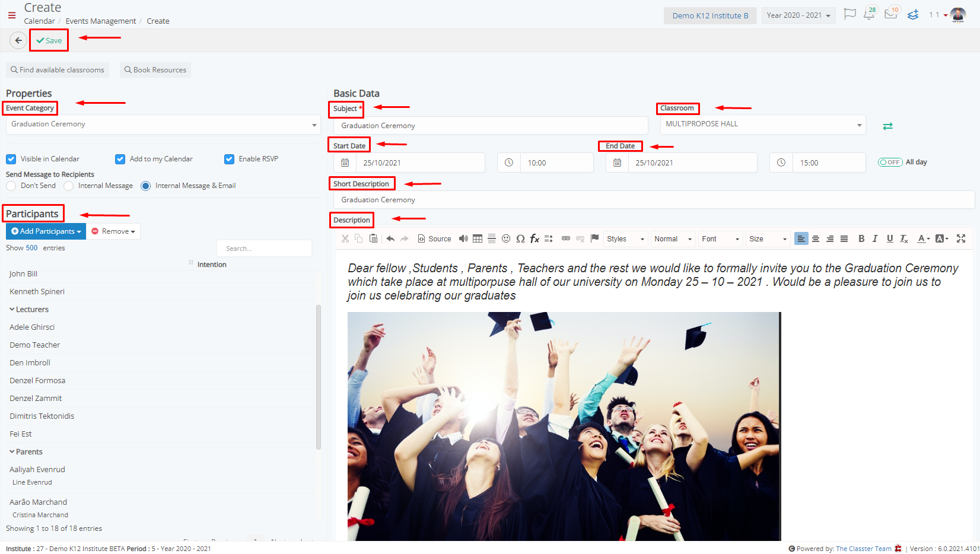Toggle Add to my Calendar checkbox
Viewport: 980px width, 554px height.
120,159
